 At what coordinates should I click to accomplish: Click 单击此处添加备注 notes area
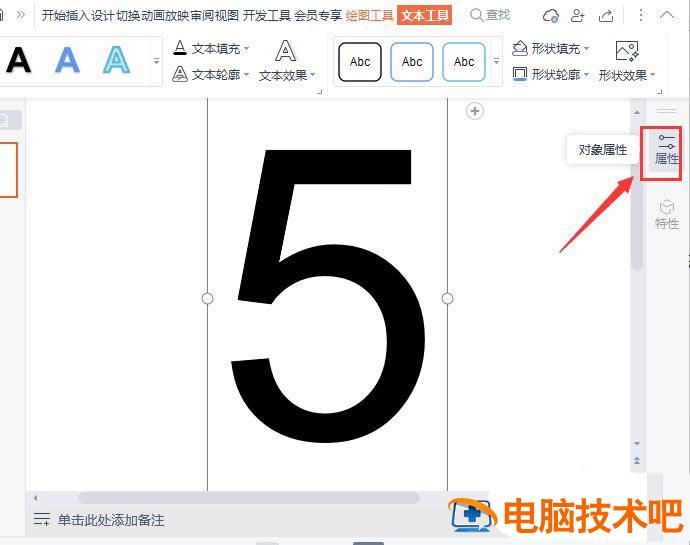point(111,520)
